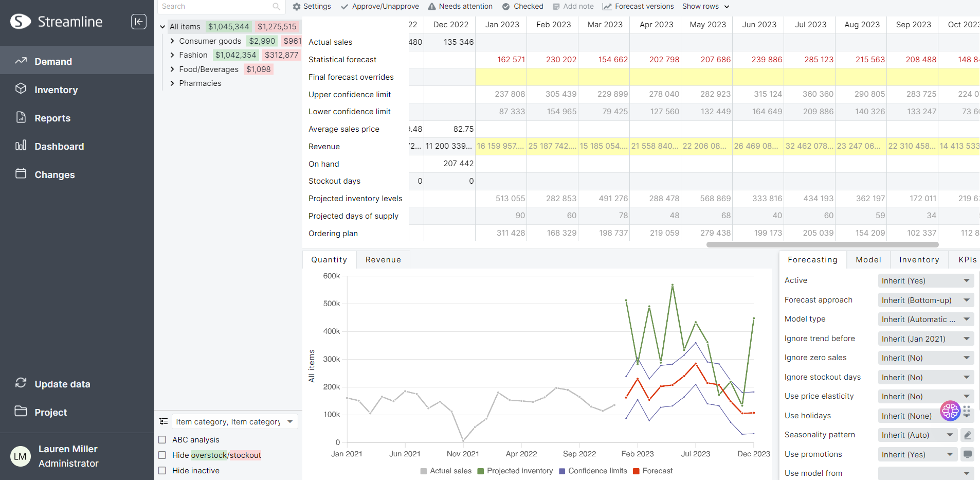
Task: Open the Model type dropdown
Action: click(926, 319)
